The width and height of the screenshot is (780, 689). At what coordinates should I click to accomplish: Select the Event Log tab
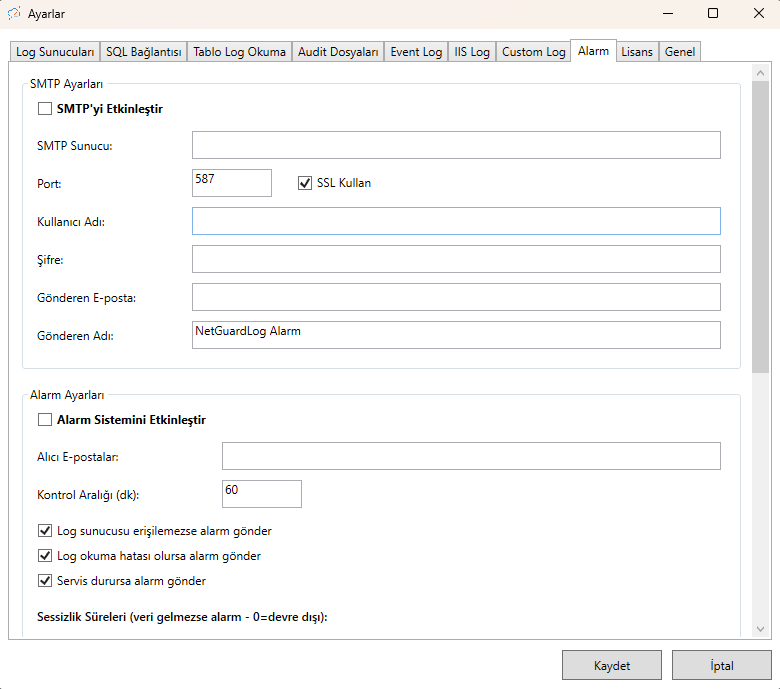tap(416, 52)
